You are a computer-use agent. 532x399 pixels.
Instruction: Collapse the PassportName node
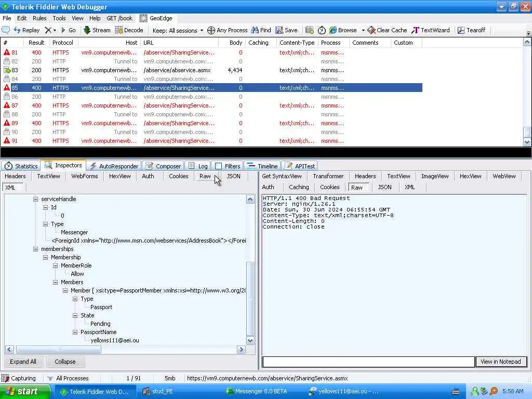click(75, 332)
